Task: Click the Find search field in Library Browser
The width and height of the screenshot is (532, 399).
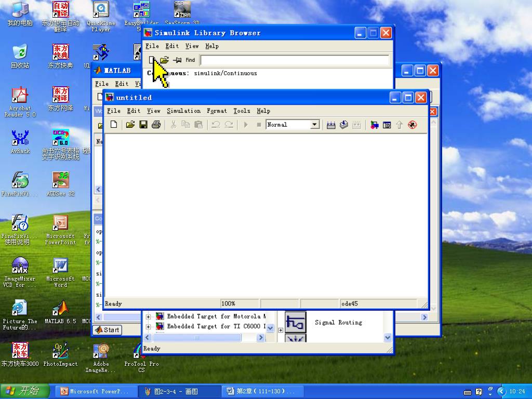Action: tap(295, 60)
